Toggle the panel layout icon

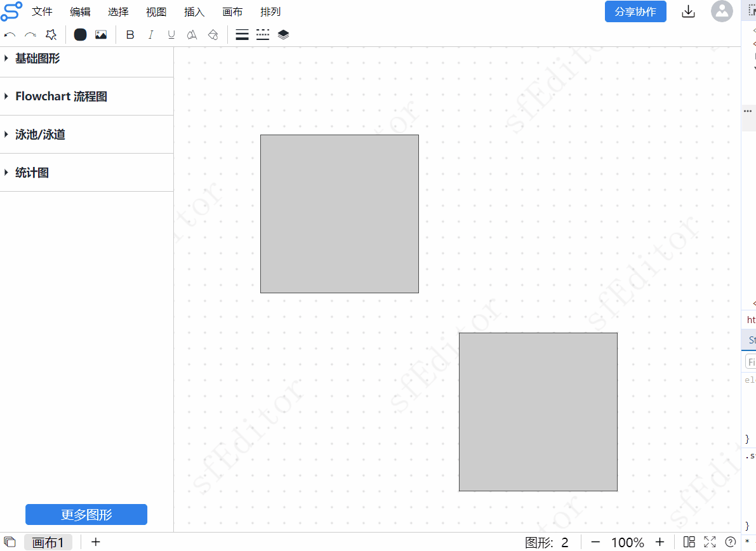[689, 542]
